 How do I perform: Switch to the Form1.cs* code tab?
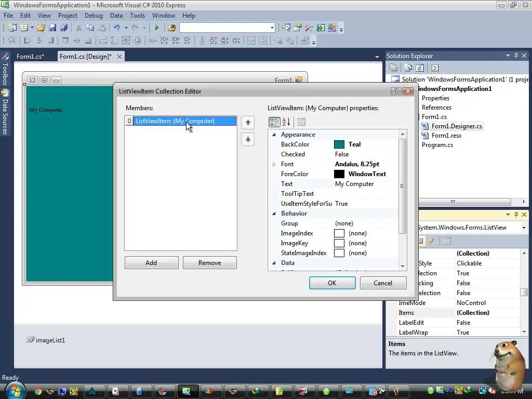31,56
